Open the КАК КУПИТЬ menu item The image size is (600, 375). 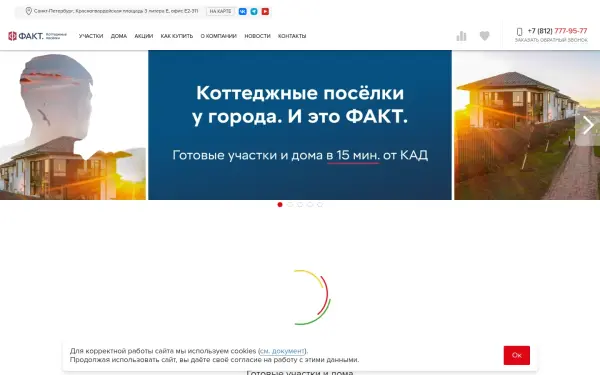177,36
